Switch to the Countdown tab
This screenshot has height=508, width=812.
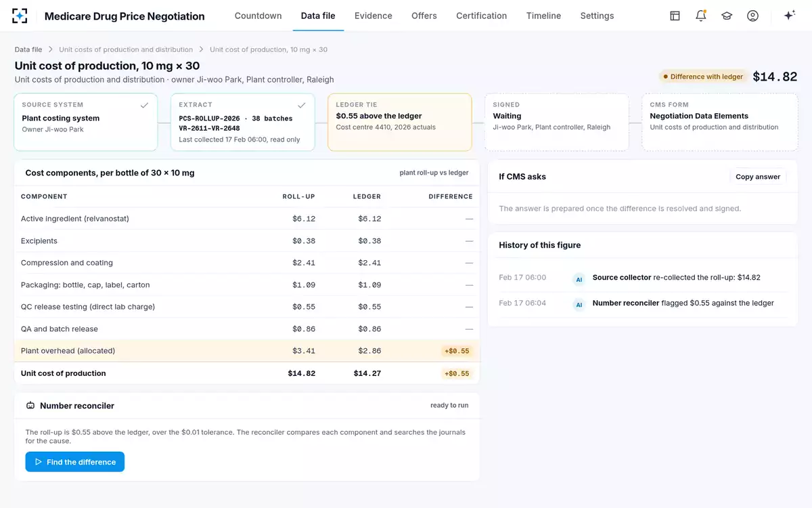click(258, 16)
